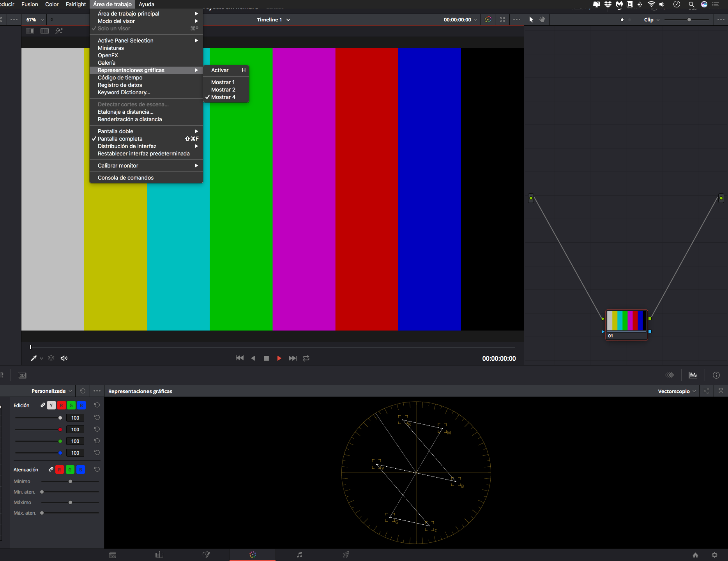Expand the Calibrar monitor submenu
728x561 pixels.
coord(146,166)
